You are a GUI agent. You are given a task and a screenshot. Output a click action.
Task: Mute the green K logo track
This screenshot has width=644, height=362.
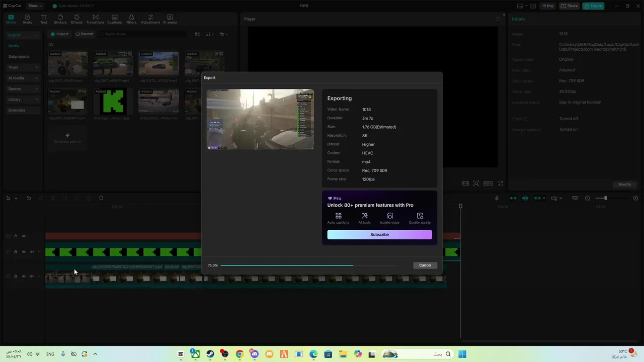click(x=32, y=252)
